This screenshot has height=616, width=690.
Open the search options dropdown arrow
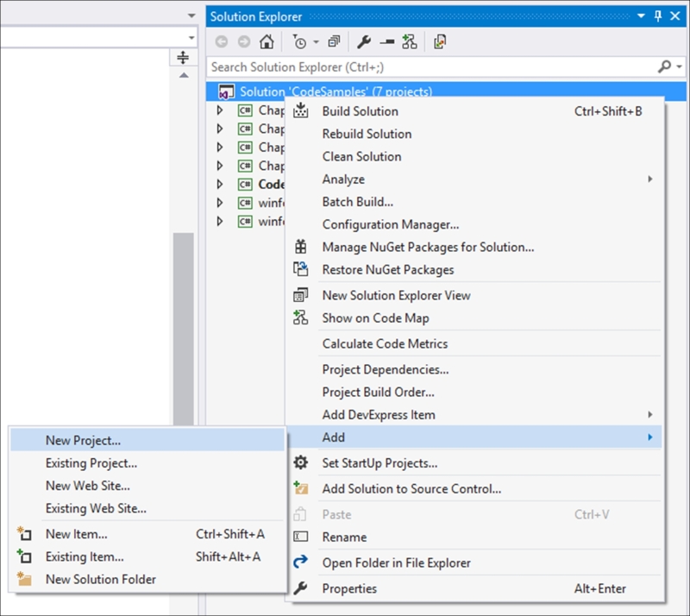pos(680,67)
